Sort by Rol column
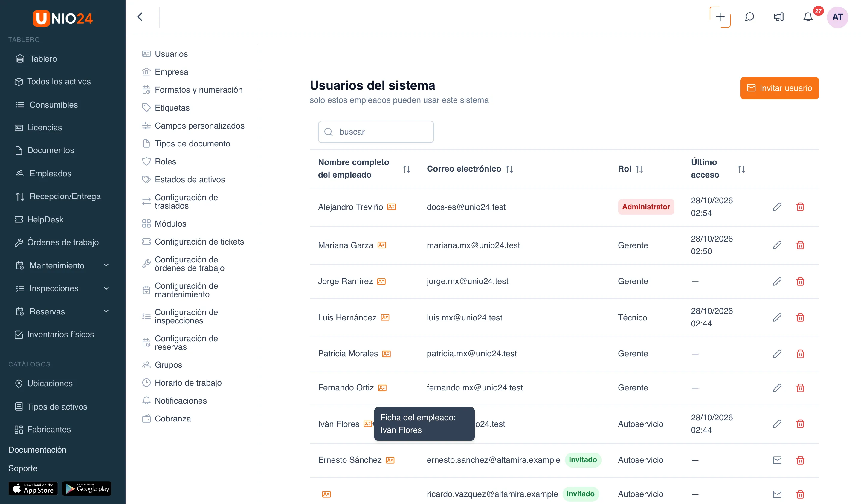861x504 pixels. click(x=639, y=169)
